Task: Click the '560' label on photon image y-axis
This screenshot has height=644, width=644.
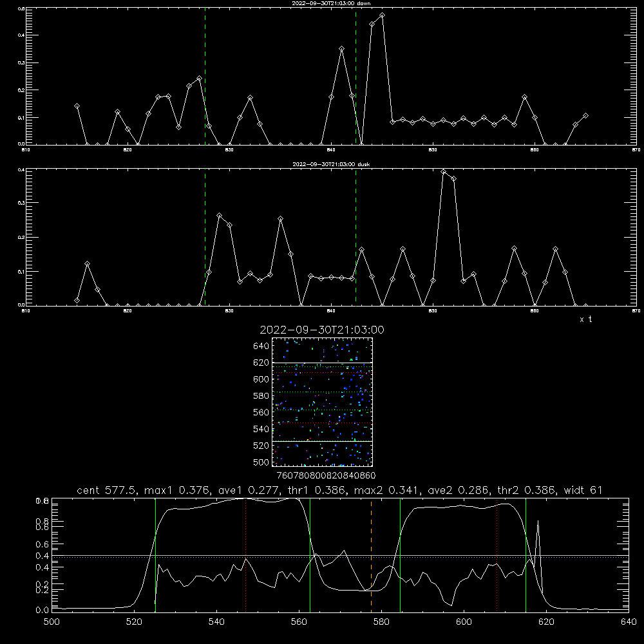Action: coord(261,412)
